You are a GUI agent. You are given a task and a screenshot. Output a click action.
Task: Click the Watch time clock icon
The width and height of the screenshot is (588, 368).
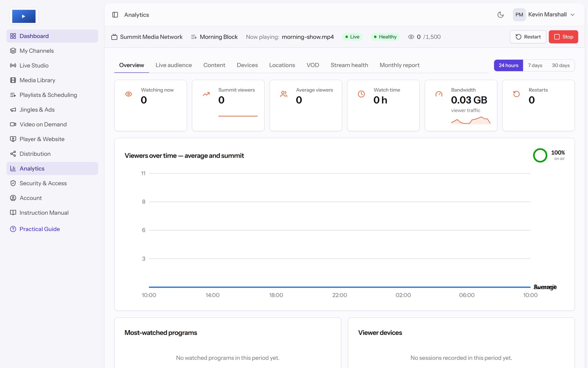(x=361, y=94)
